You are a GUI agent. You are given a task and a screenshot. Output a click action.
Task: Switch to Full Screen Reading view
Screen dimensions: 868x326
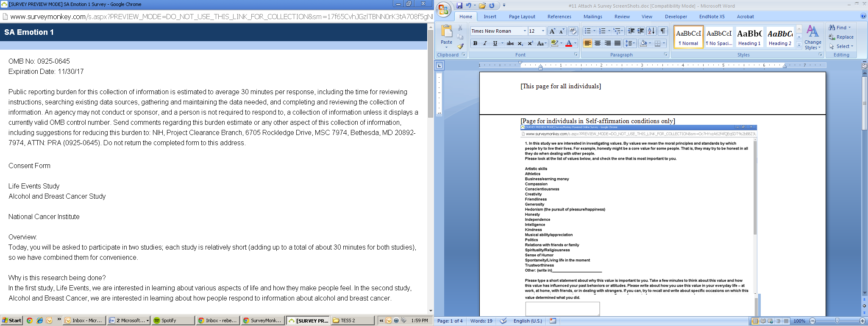point(763,321)
